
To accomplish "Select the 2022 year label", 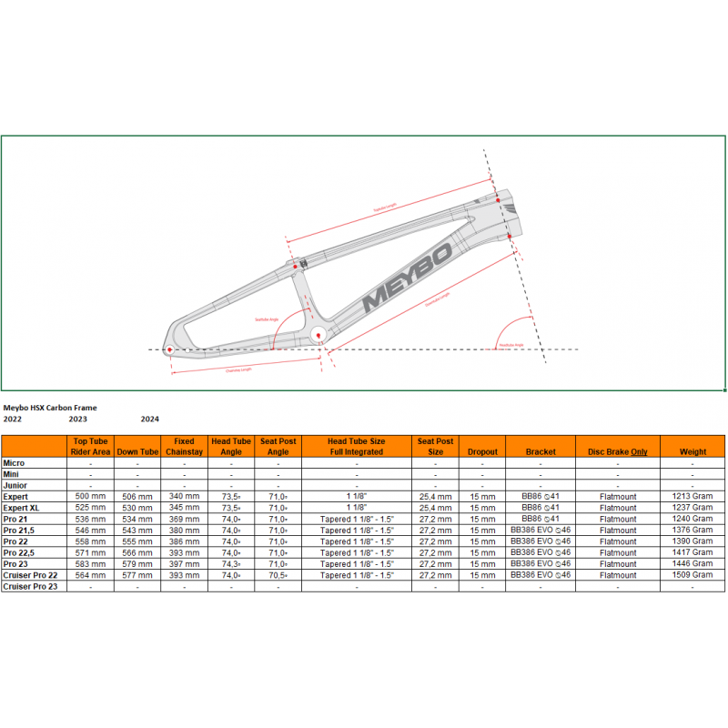I will coord(13,420).
